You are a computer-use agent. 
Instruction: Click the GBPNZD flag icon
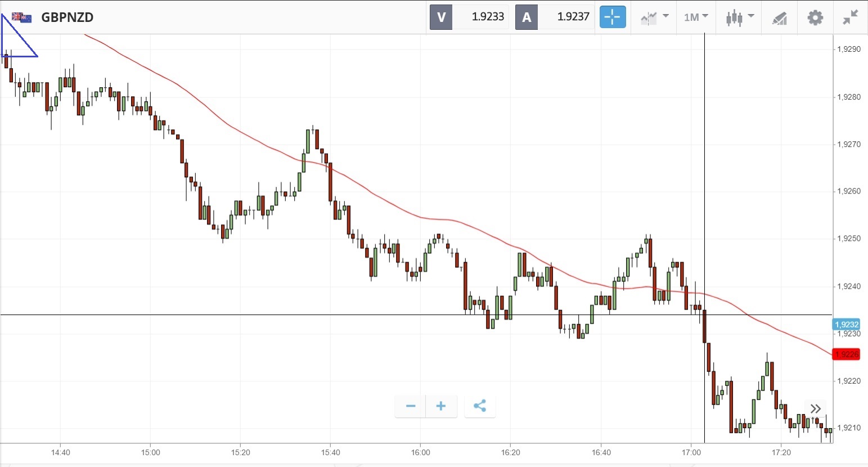pos(23,17)
